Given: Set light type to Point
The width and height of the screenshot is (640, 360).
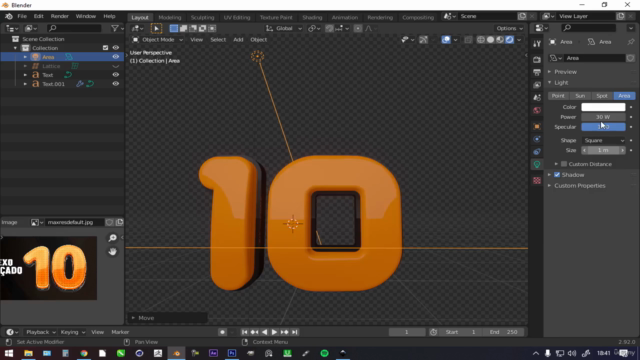Looking at the screenshot, I should (558, 96).
